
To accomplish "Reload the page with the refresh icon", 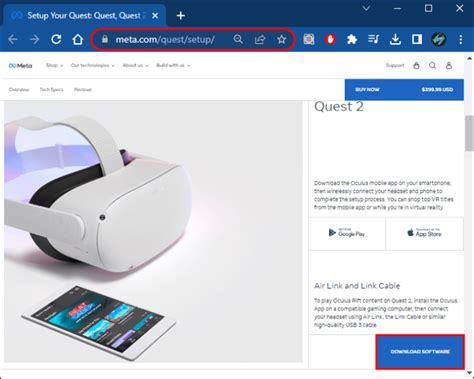I will (56, 39).
